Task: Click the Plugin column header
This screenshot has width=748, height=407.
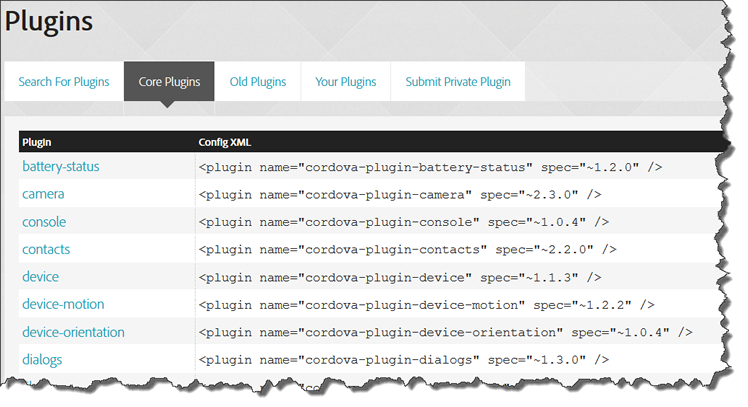Action: click(37, 142)
